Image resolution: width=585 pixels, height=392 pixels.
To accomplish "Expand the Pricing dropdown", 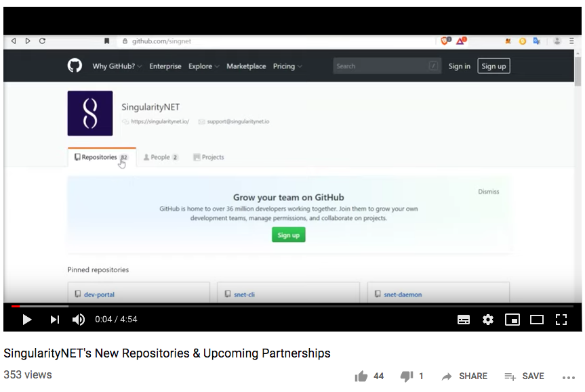I will 287,66.
